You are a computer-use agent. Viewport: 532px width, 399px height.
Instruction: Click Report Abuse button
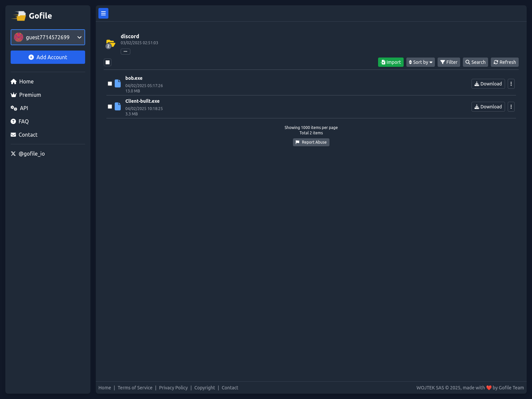pos(311,142)
